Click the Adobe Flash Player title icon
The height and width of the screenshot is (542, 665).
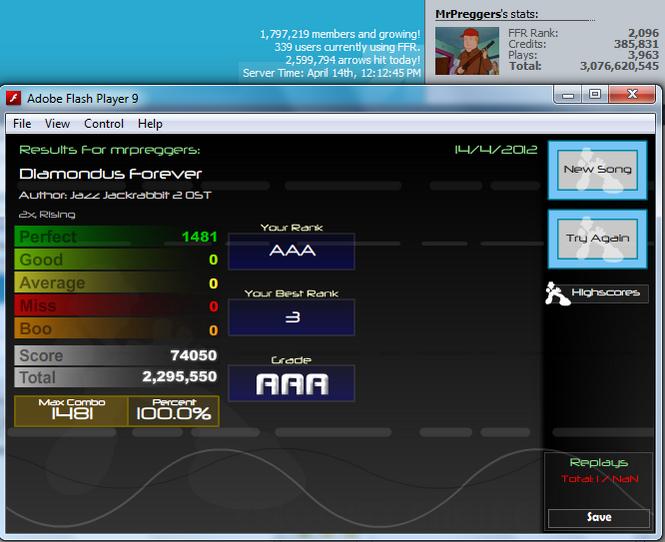click(x=14, y=98)
